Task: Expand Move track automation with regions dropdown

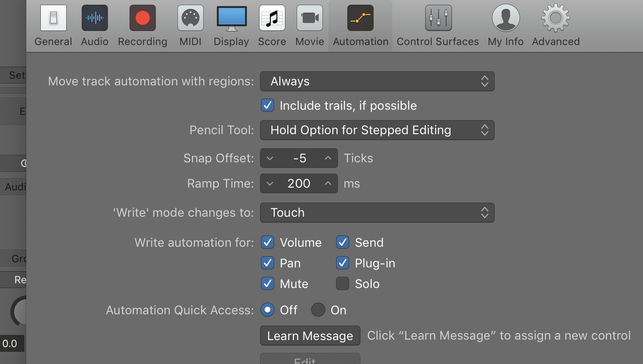Action: click(x=377, y=82)
